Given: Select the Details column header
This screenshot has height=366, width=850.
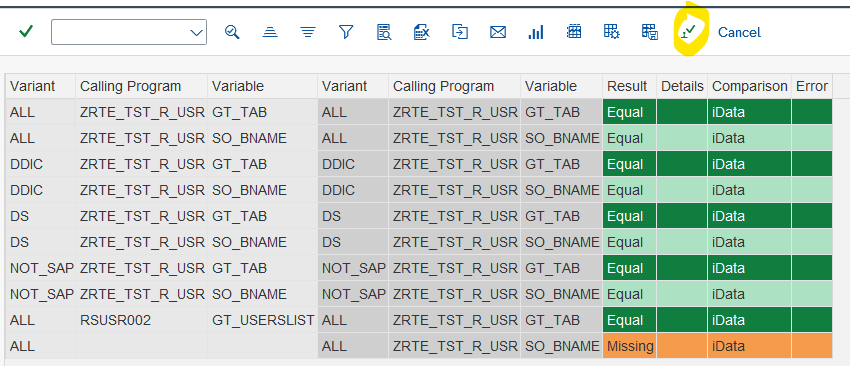Looking at the screenshot, I should (x=682, y=86).
